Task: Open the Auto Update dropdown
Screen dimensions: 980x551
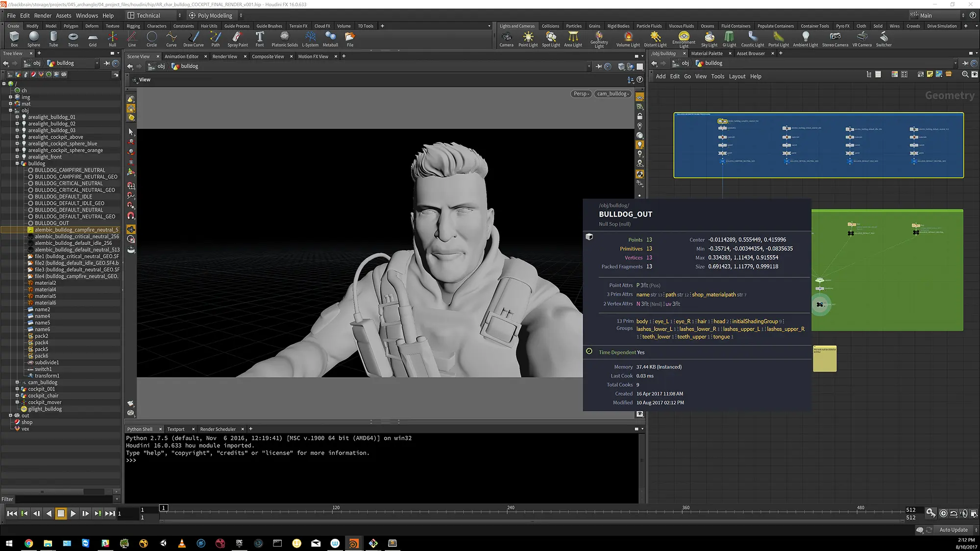Action: pos(955,529)
